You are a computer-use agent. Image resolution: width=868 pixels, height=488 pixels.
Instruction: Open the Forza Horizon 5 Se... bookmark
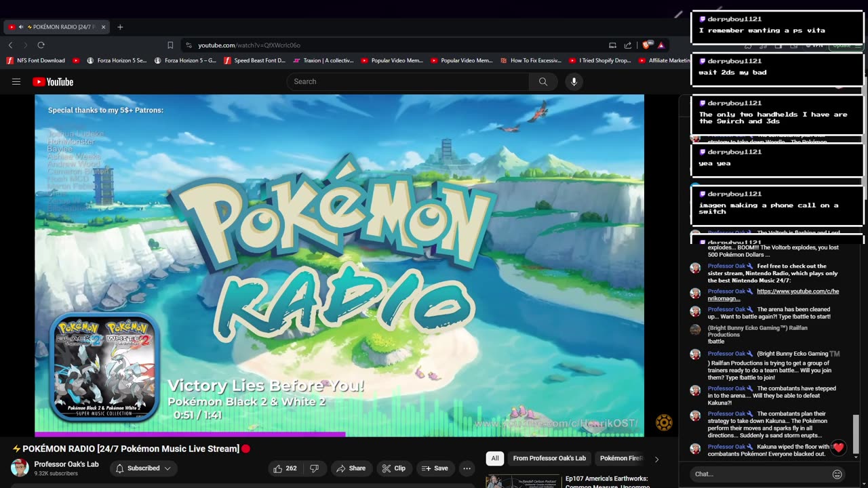pos(115,60)
